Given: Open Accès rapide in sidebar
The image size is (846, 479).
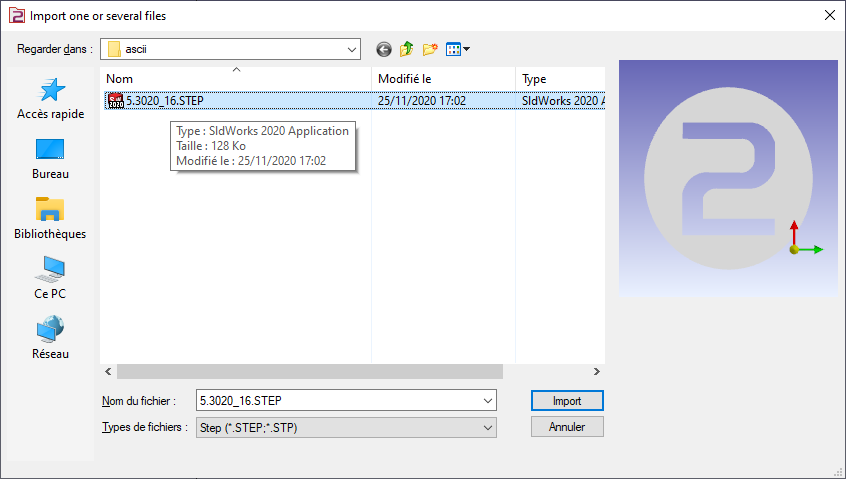Looking at the screenshot, I should 50,99.
